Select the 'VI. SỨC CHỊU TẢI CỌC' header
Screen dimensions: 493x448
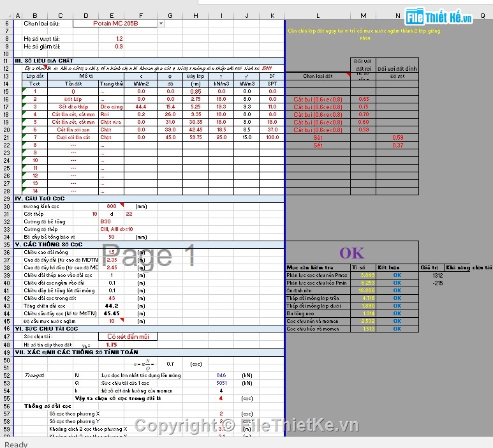149,329
